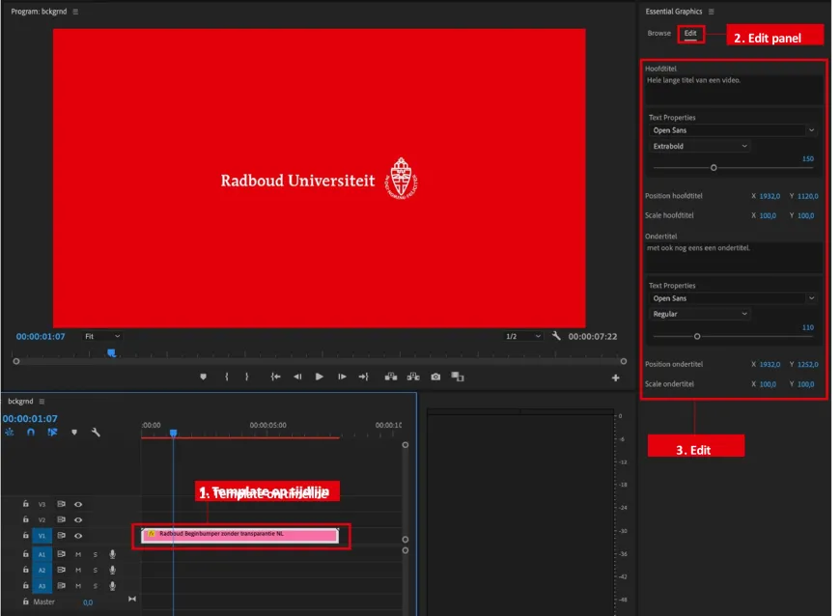Toggle Linked Selection in the timeline

point(52,433)
